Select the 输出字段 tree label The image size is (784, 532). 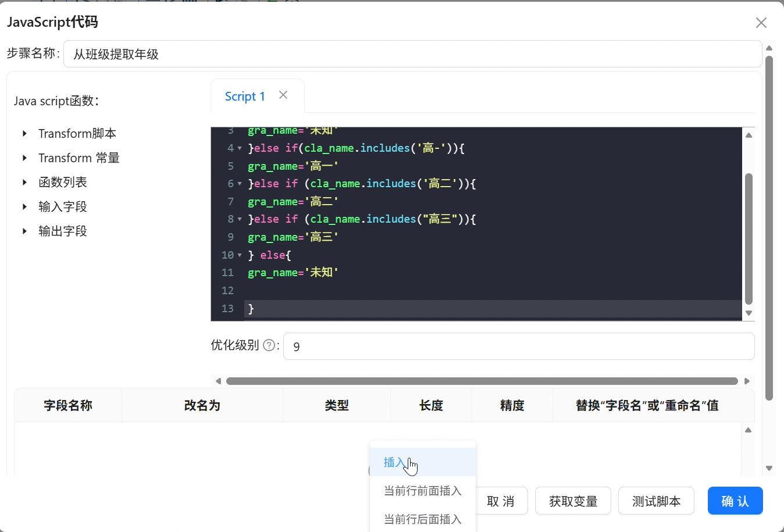pos(63,231)
